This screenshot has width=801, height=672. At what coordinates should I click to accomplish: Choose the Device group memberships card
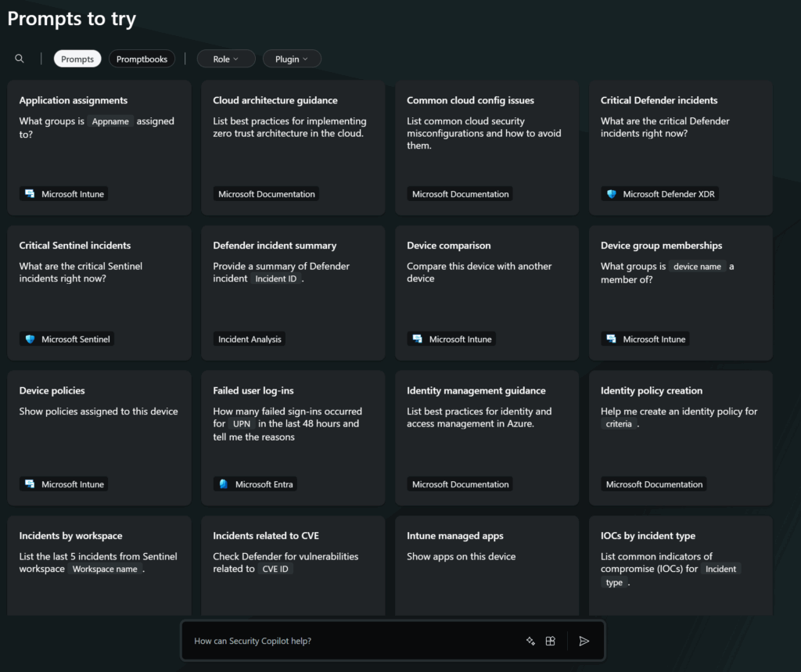(x=681, y=293)
